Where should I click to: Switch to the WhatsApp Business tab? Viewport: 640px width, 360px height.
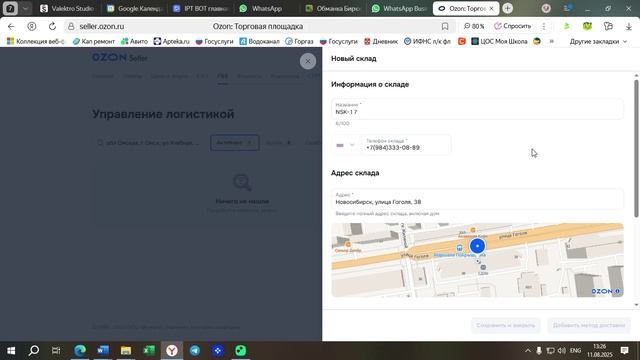click(399, 8)
